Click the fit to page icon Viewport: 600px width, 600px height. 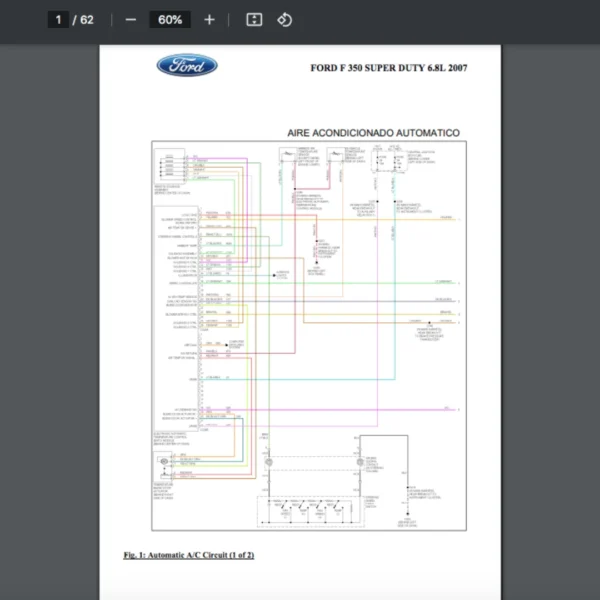[254, 20]
